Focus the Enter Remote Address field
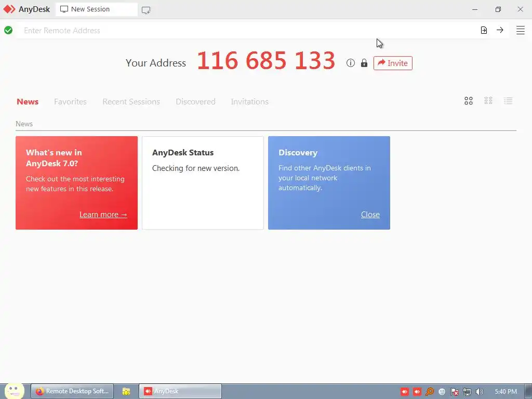This screenshot has height=399, width=532. click(x=248, y=30)
